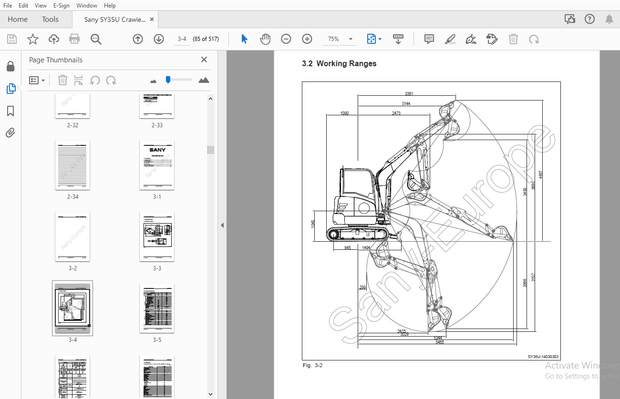Click the page number field showing 3-4
Image resolution: width=620 pixels, height=399 pixels.
[x=182, y=39]
